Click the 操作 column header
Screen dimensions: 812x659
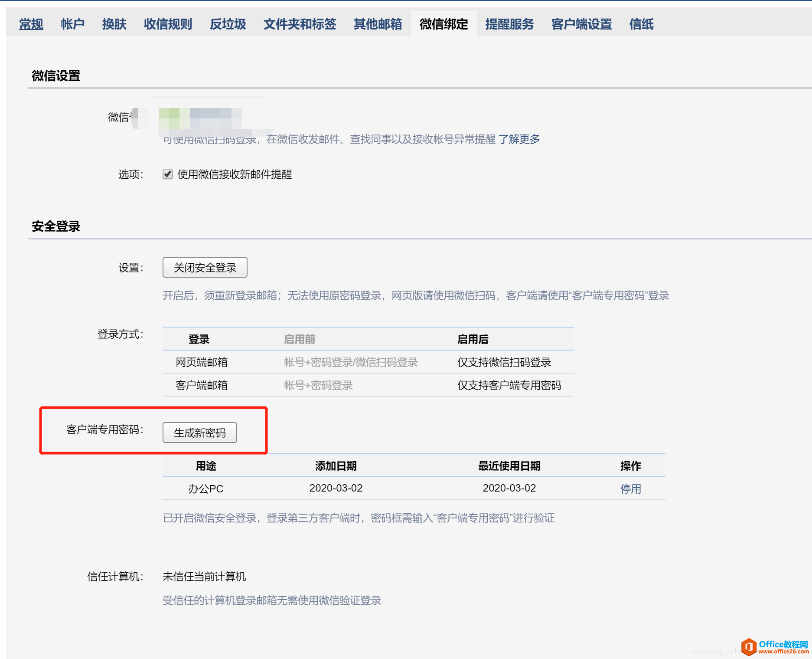click(631, 466)
